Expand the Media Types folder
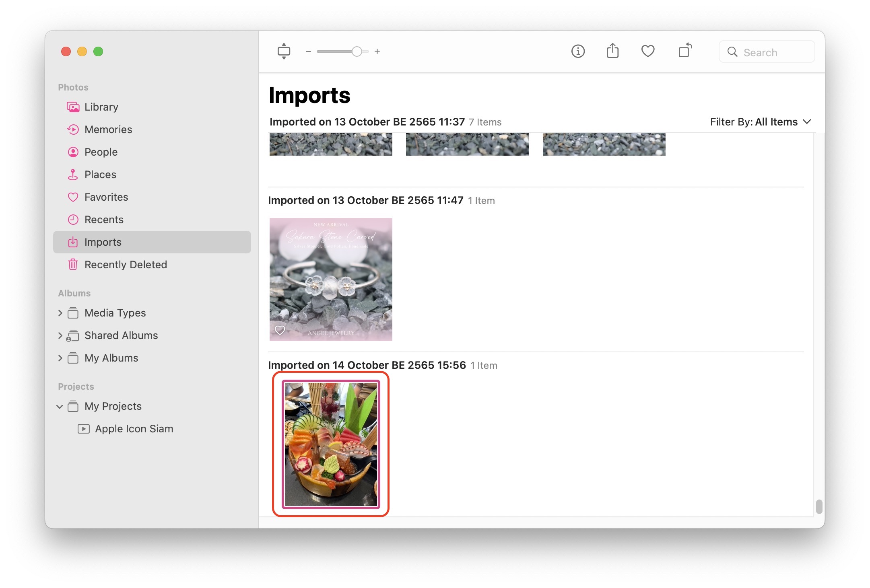Screen dimensions: 870x588 tap(60, 313)
